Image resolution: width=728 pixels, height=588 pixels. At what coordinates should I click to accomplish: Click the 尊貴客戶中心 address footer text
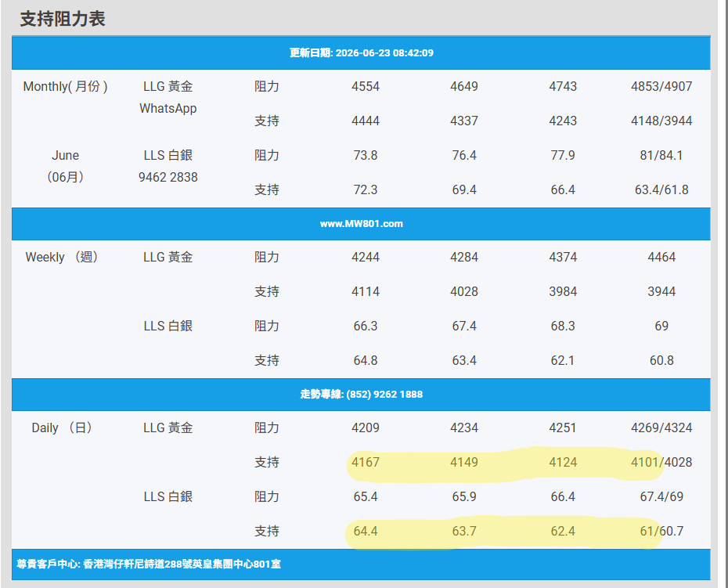pos(149,565)
